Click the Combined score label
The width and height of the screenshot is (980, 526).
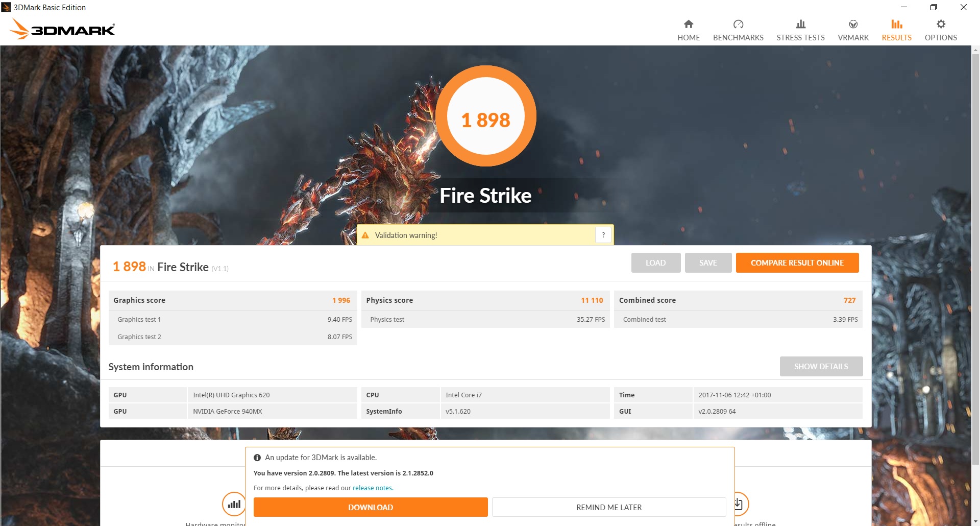coord(647,300)
